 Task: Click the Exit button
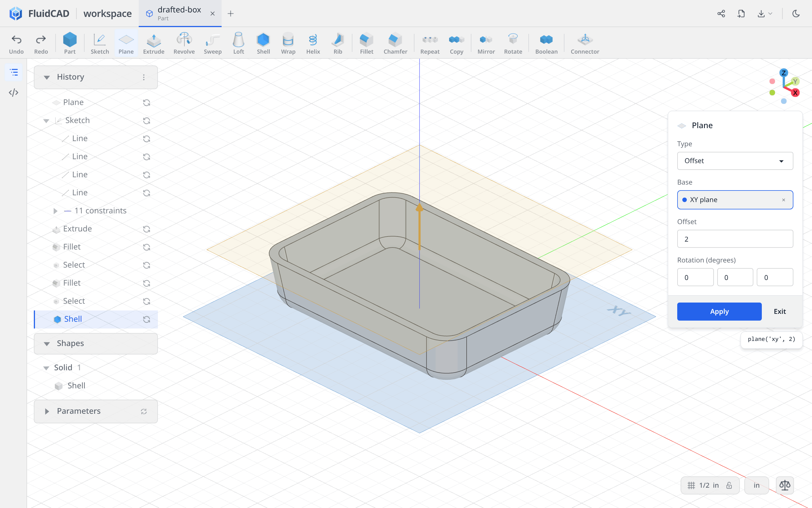[x=780, y=312]
